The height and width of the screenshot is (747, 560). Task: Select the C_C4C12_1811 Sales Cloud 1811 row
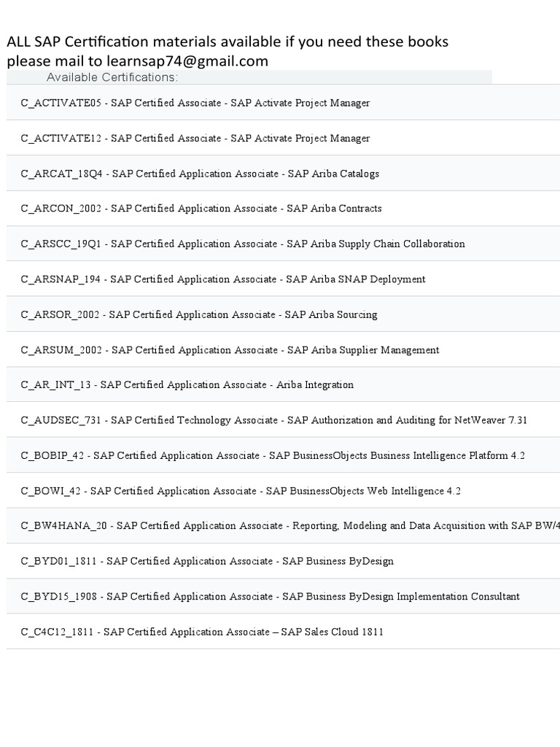point(202,632)
